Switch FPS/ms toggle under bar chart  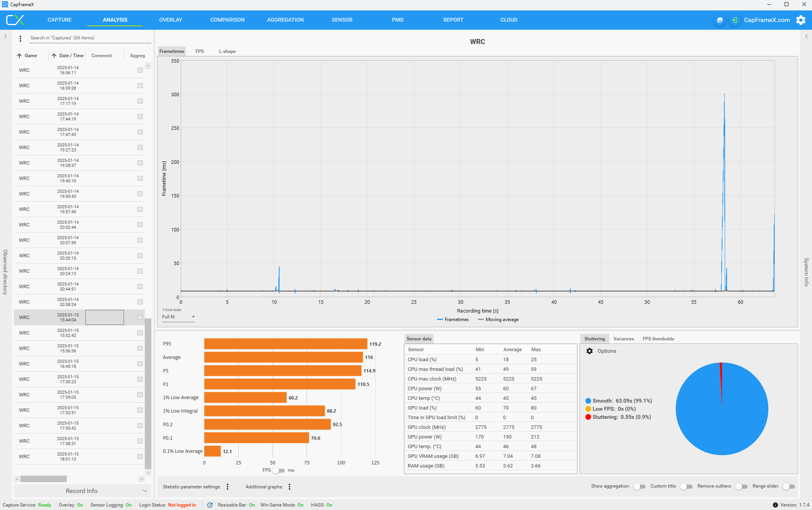click(x=279, y=470)
